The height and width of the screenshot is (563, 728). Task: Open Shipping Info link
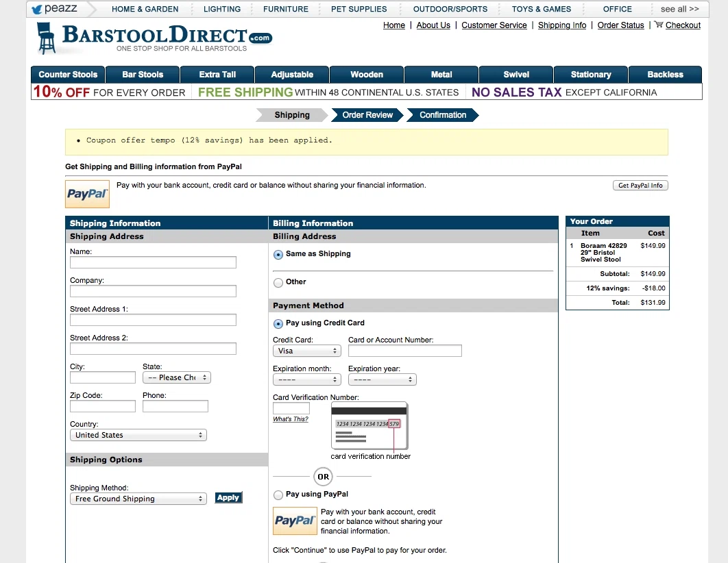pos(562,25)
